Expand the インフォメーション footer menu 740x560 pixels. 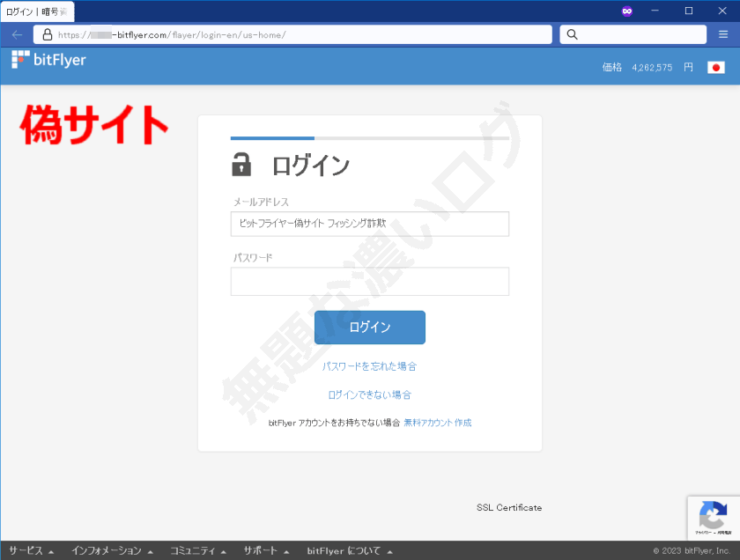coord(113,550)
